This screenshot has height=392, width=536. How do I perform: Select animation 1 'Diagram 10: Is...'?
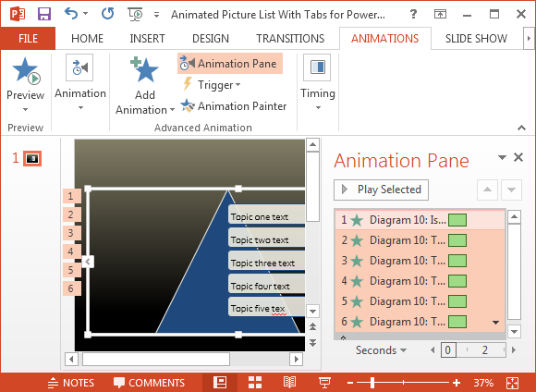pyautogui.click(x=420, y=220)
